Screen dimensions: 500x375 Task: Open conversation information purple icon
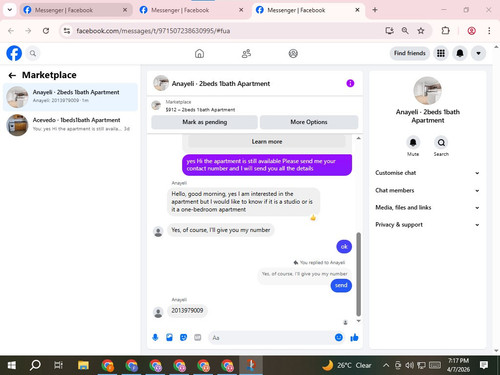(x=350, y=83)
